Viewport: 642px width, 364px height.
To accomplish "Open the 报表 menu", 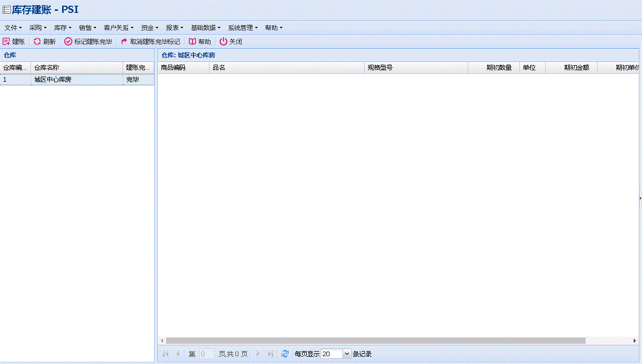I will click(174, 27).
